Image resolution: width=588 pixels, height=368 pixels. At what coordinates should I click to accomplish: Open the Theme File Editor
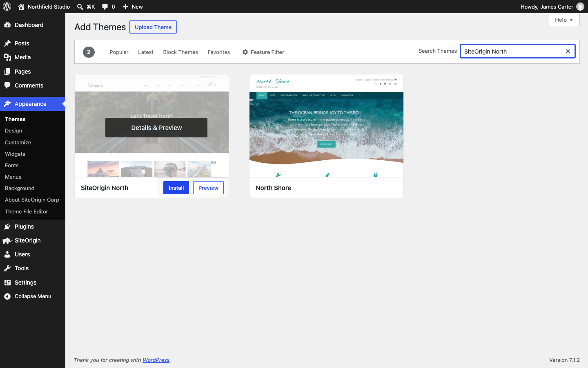[x=27, y=211]
